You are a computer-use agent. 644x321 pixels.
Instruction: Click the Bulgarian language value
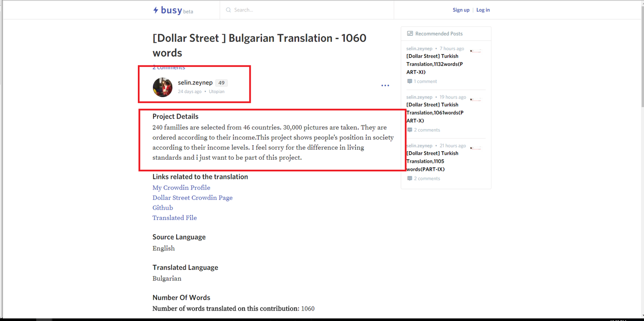tap(167, 279)
